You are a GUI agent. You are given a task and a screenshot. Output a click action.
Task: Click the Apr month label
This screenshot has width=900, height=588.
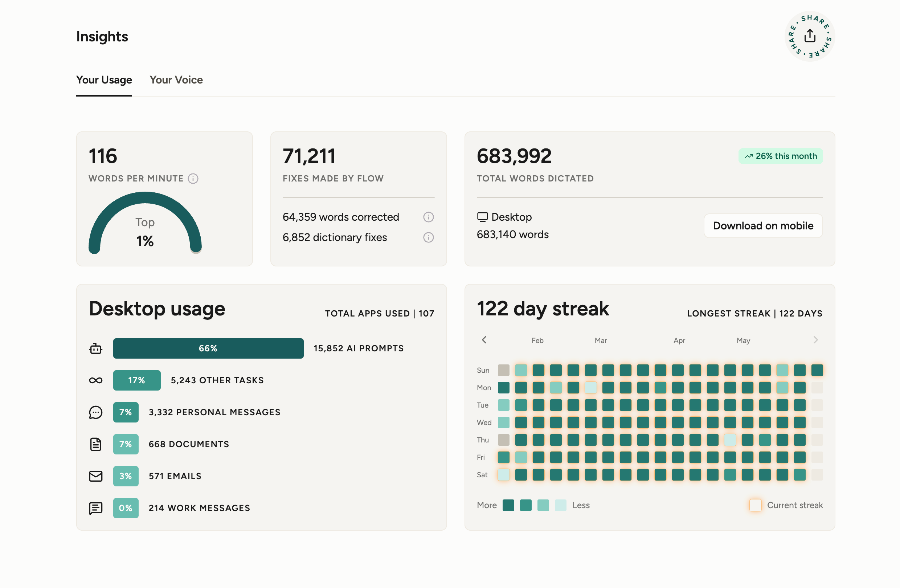679,341
